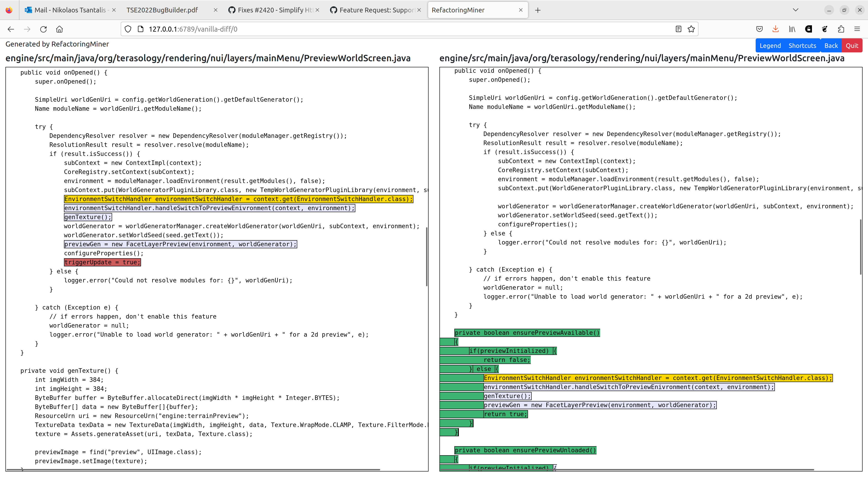Save the current page to Pocket
Screen dimensions: 868x488
point(759,29)
